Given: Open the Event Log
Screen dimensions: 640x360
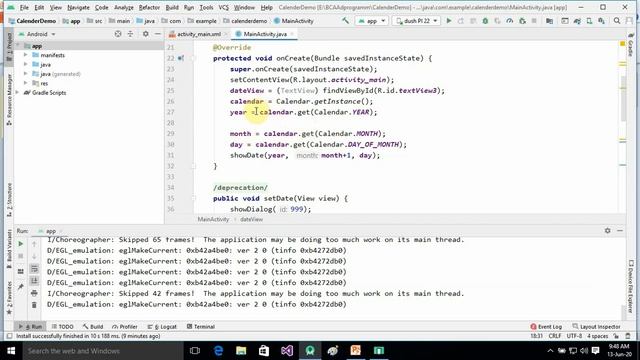Looking at the screenshot, I should pyautogui.click(x=546, y=327).
